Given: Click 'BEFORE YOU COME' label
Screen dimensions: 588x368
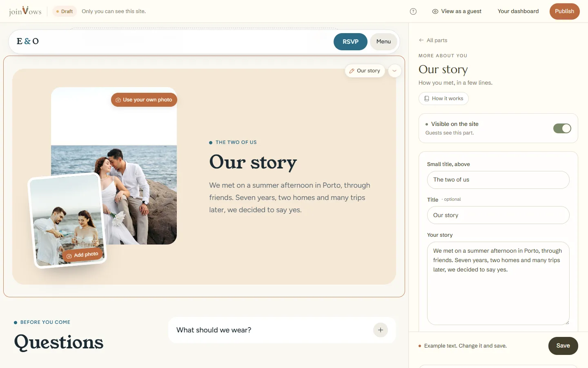Looking at the screenshot, I should pyautogui.click(x=45, y=322).
